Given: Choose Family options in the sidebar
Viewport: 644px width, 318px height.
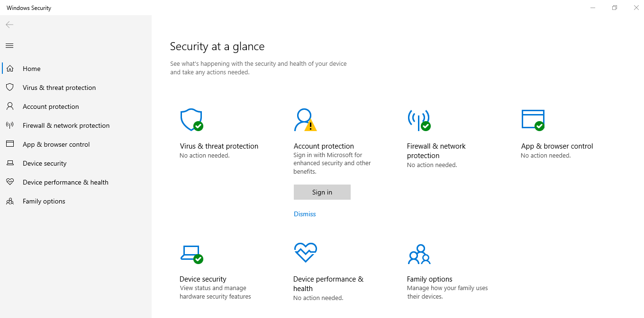Looking at the screenshot, I should pos(44,201).
